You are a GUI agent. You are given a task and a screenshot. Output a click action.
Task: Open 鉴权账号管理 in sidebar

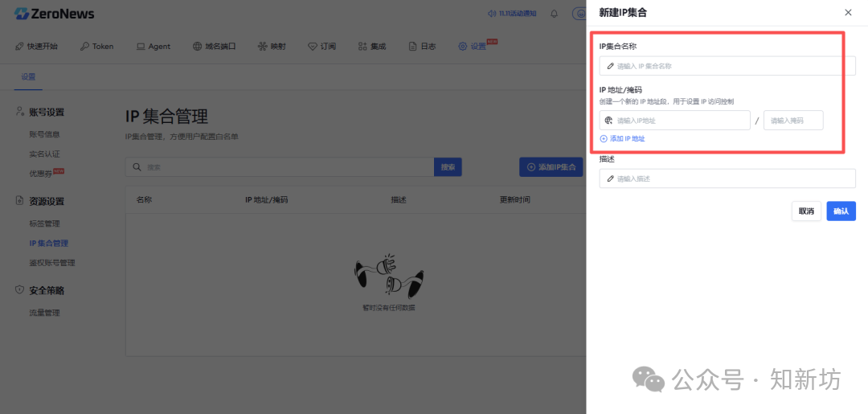pyautogui.click(x=52, y=263)
